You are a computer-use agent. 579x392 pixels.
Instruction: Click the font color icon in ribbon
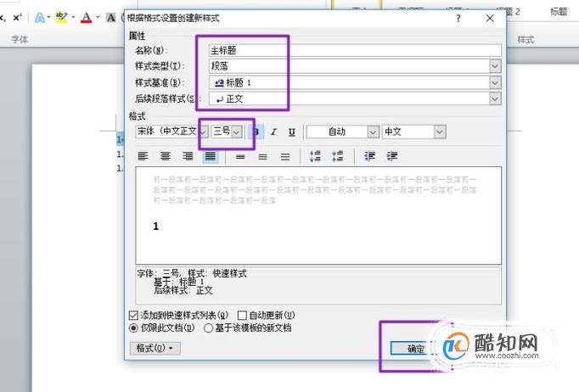pos(86,17)
